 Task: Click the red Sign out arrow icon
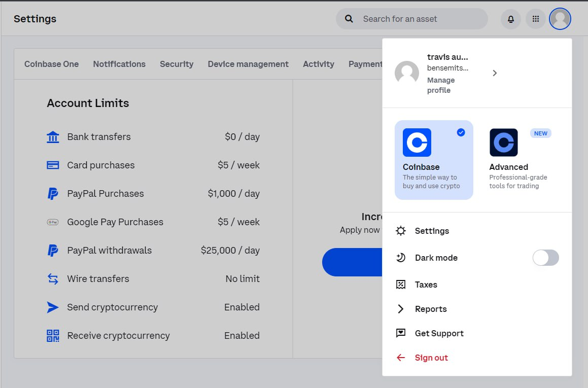pos(401,358)
